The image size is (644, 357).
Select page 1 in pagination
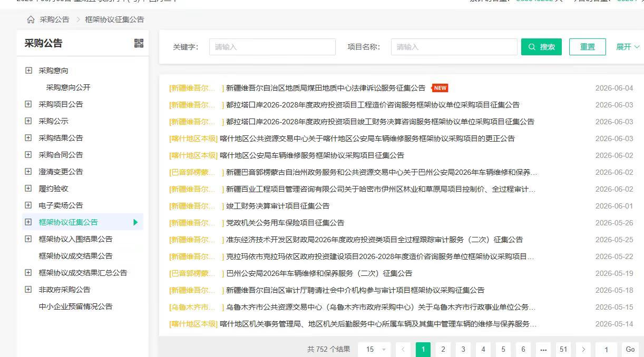point(423,349)
